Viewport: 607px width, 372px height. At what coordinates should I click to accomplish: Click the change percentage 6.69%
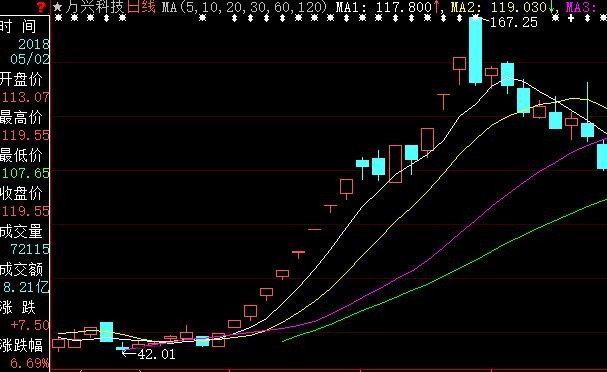click(30, 363)
